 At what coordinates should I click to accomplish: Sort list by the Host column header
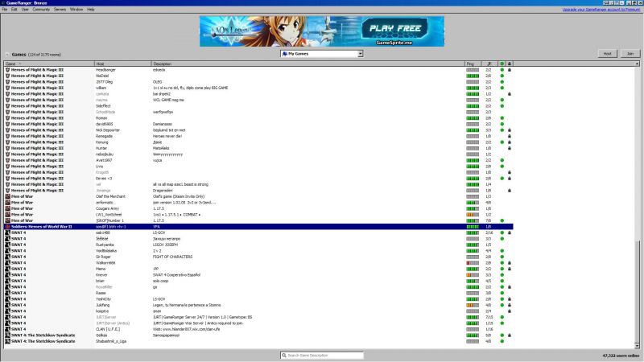(123, 64)
